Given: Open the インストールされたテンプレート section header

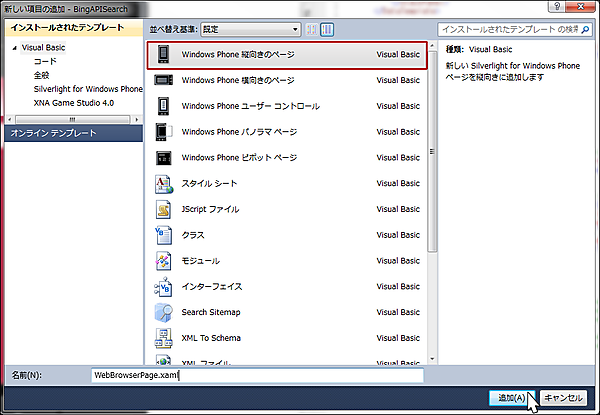Looking at the screenshot, I should [x=74, y=28].
